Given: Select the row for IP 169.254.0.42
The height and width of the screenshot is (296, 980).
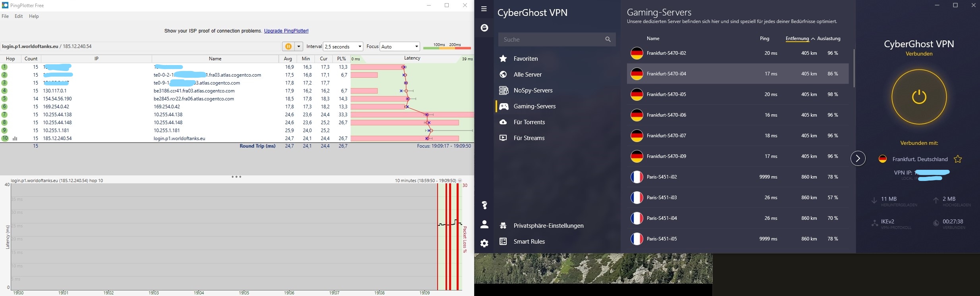Looking at the screenshot, I should [x=175, y=107].
